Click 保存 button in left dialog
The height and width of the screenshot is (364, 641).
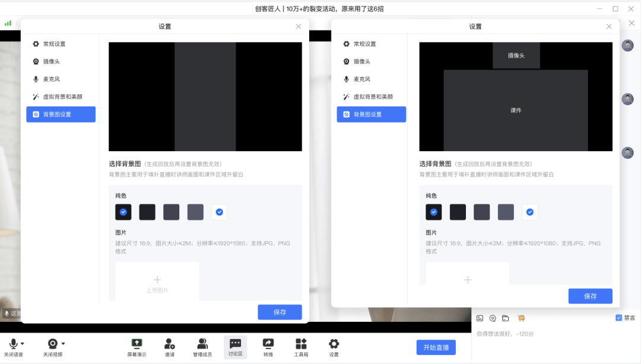coord(280,312)
